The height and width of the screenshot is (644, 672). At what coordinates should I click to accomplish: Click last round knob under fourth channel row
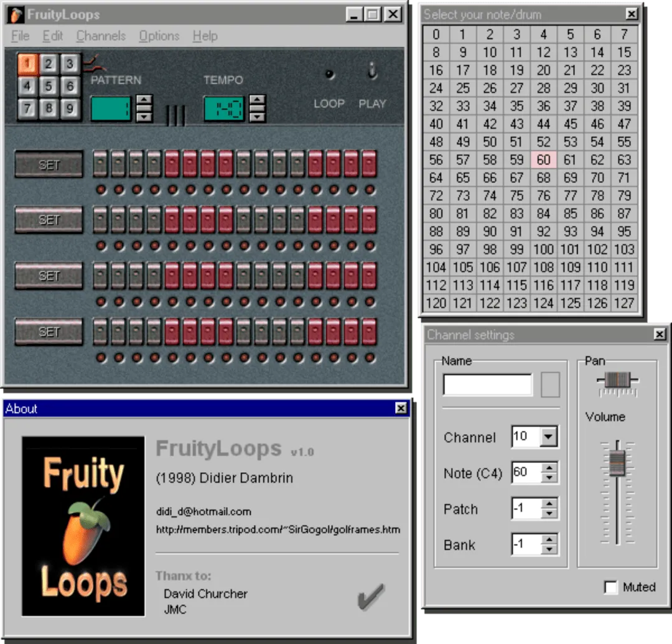pos(370,358)
